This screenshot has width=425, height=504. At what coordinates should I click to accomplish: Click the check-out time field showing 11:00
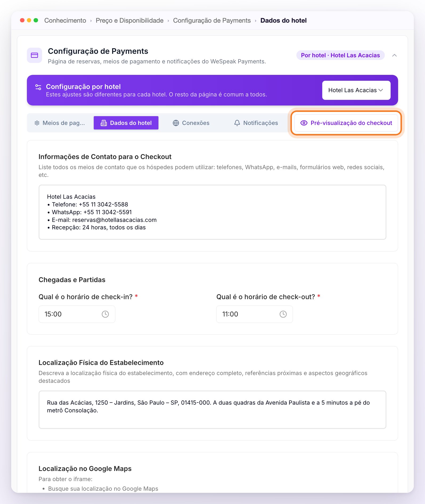pyautogui.click(x=255, y=314)
